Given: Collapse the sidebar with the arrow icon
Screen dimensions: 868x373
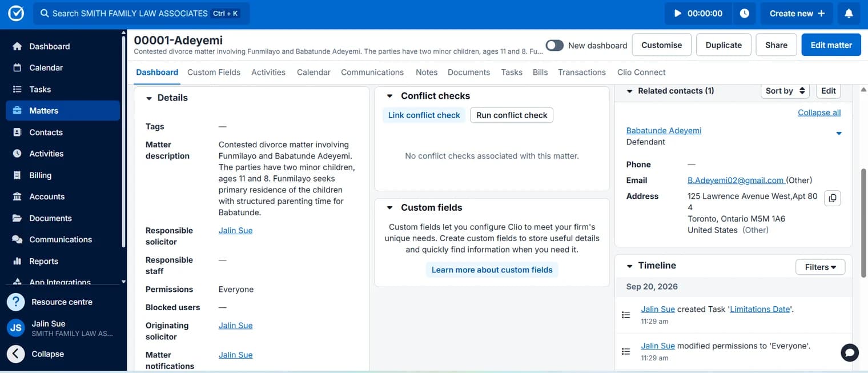Looking at the screenshot, I should coord(16,354).
